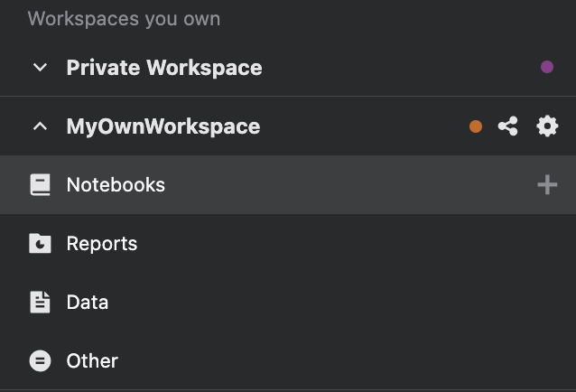
Task: Click the Reports folder chart icon
Action: (x=40, y=244)
